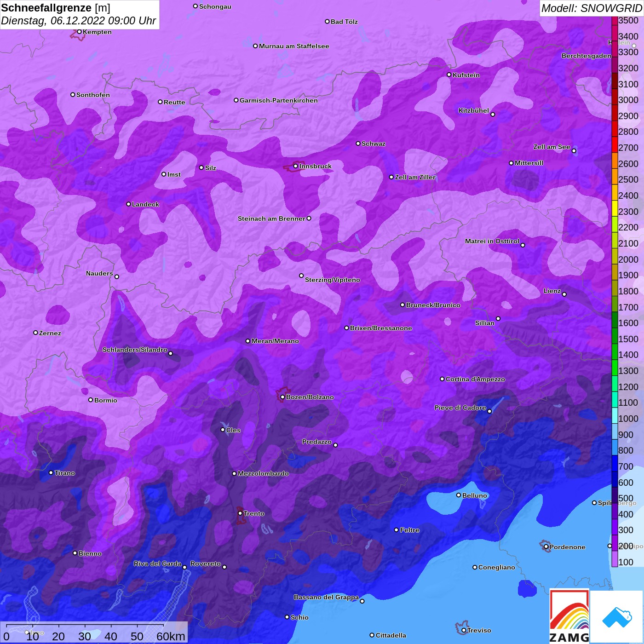This screenshot has width=644, height=644.
Task: Click the Feltre map marker dot
Action: point(397,530)
